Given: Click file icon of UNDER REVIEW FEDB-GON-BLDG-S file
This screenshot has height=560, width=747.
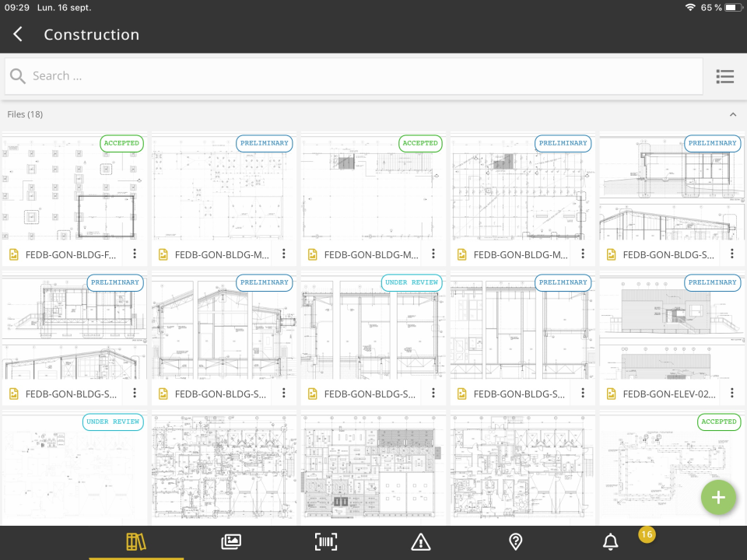Looking at the screenshot, I should click(x=313, y=394).
